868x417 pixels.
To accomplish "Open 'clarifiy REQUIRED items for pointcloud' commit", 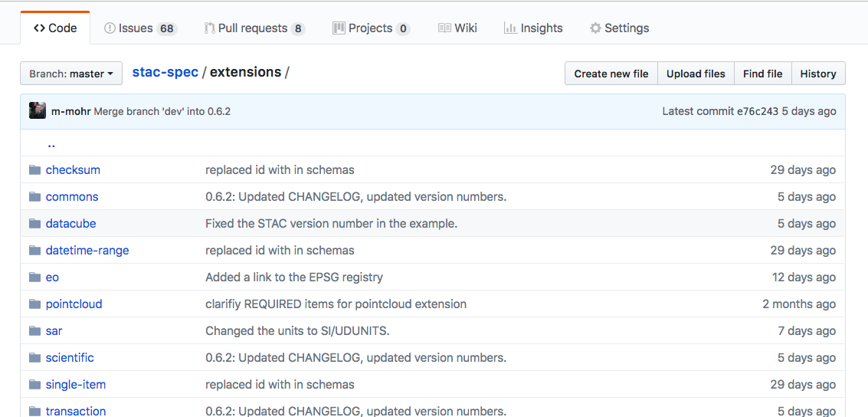I will click(336, 304).
